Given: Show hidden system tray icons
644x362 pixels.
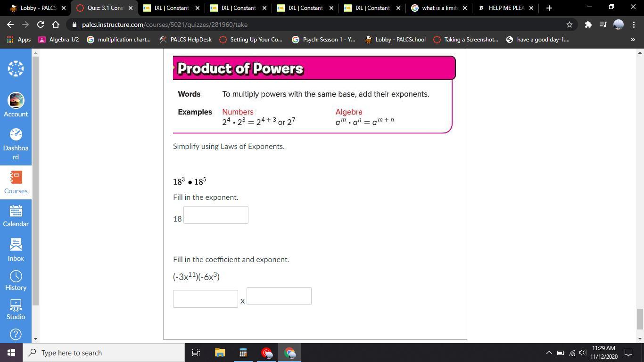Looking at the screenshot, I should click(x=549, y=353).
